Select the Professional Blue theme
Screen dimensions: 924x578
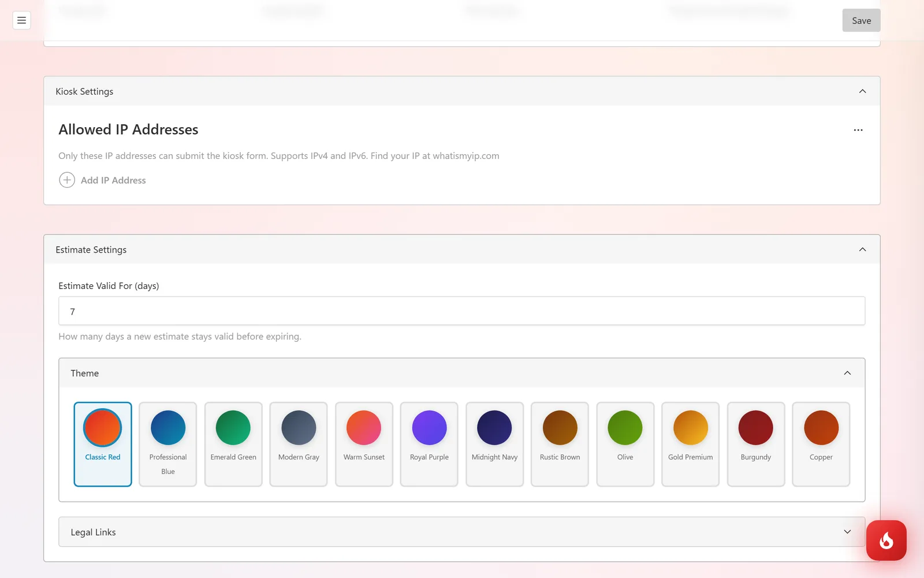pos(168,444)
